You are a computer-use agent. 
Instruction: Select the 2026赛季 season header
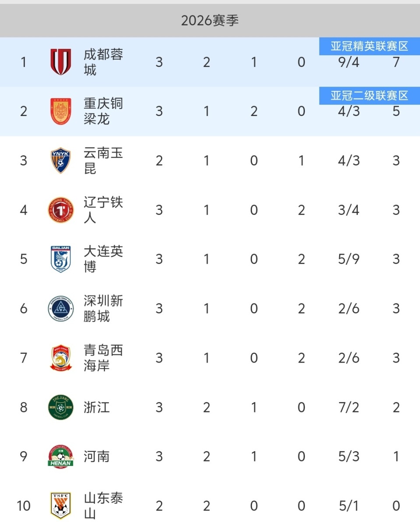coord(210,21)
